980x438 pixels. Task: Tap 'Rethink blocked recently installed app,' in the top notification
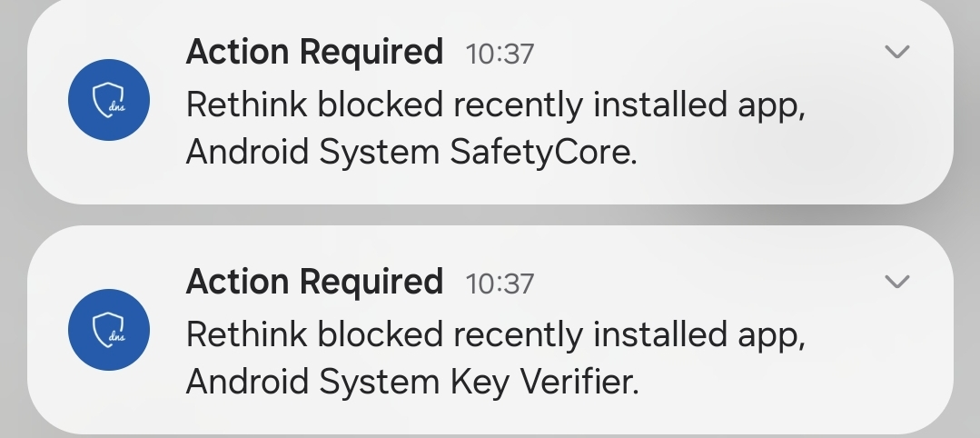496,105
